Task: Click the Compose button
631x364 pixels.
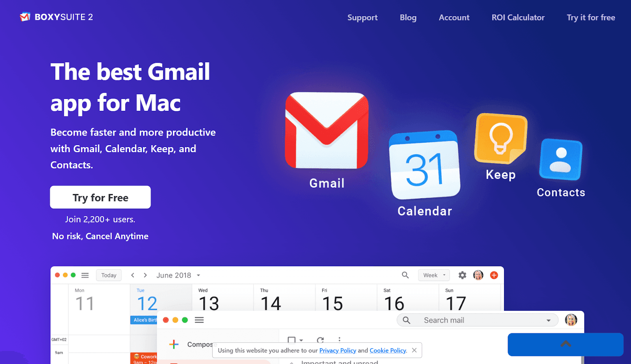Action: pos(191,344)
